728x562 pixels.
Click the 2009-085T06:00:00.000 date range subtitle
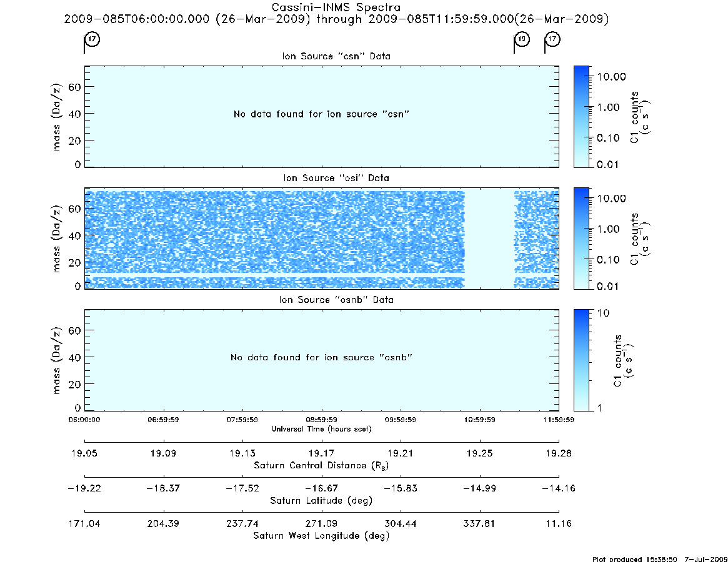pos(336,19)
